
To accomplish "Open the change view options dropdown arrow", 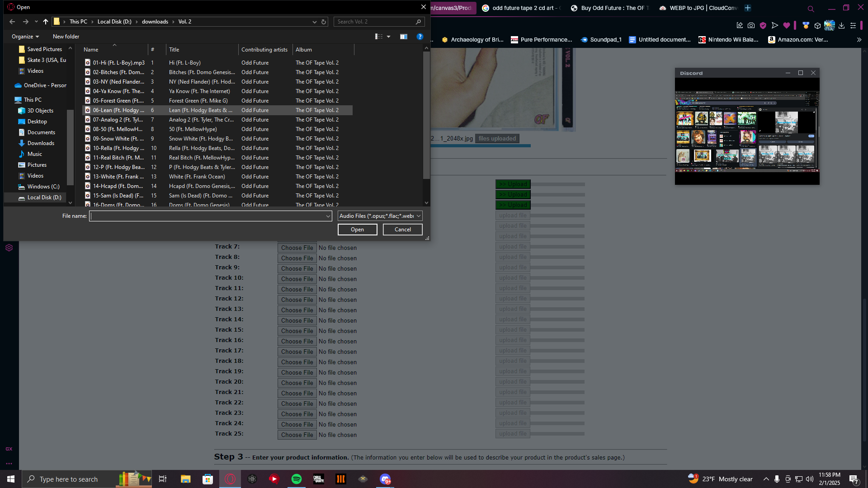I will point(389,37).
